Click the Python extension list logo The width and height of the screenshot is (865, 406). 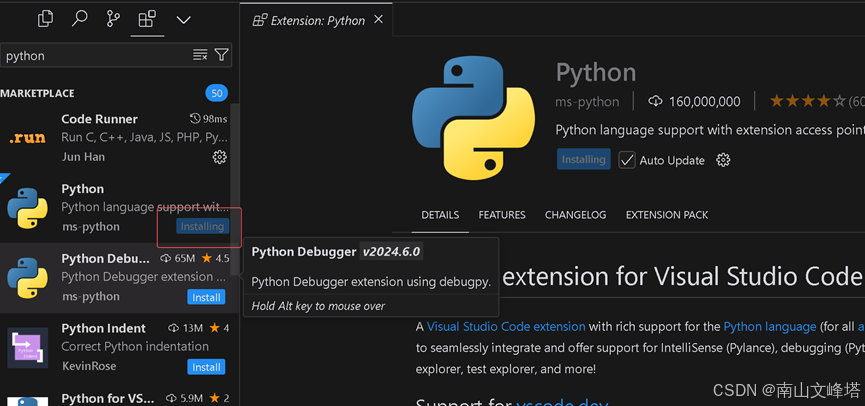point(28,208)
